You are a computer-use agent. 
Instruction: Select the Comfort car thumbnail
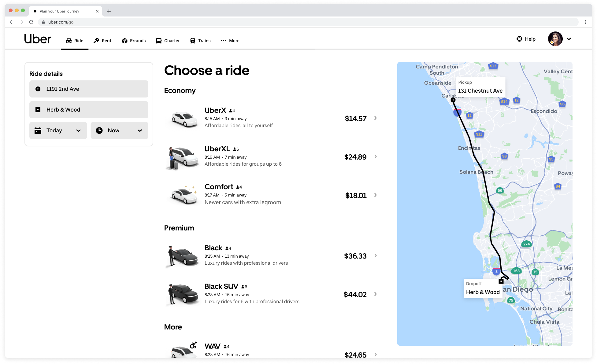(184, 195)
